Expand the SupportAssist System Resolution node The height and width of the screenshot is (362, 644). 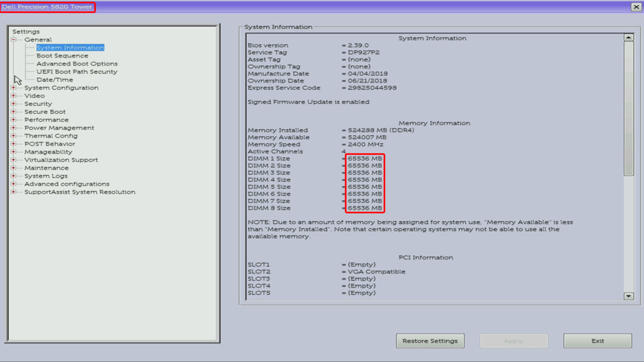pyautogui.click(x=13, y=192)
